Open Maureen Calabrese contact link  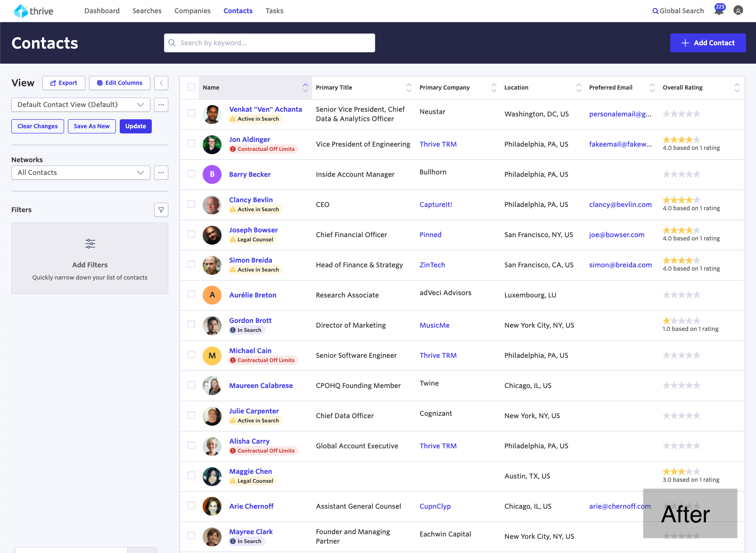coord(261,386)
